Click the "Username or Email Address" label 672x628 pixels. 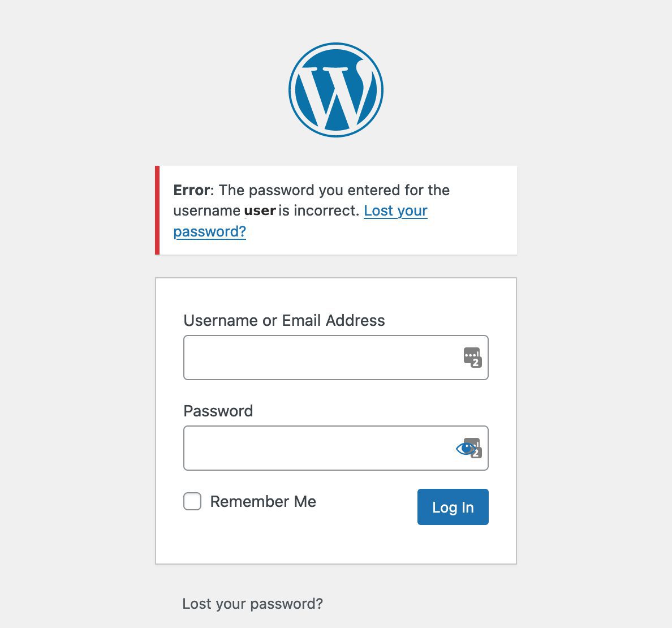284,321
